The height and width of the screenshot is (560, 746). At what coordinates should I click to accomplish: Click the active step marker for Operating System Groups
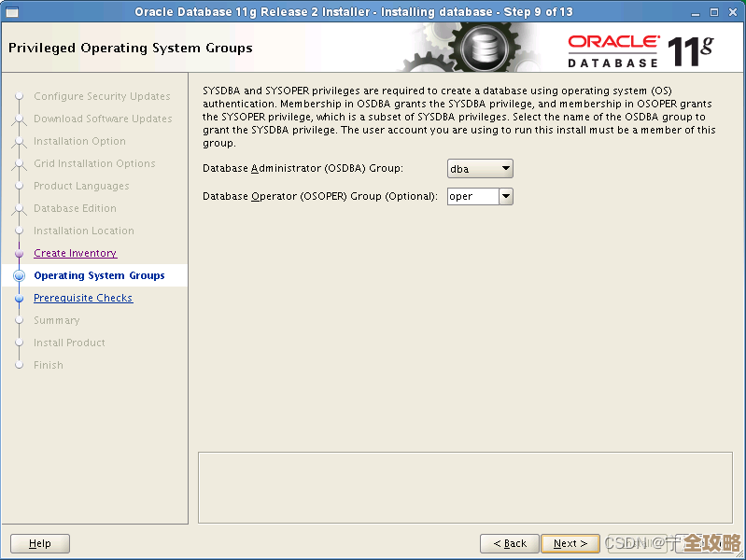coord(19,276)
